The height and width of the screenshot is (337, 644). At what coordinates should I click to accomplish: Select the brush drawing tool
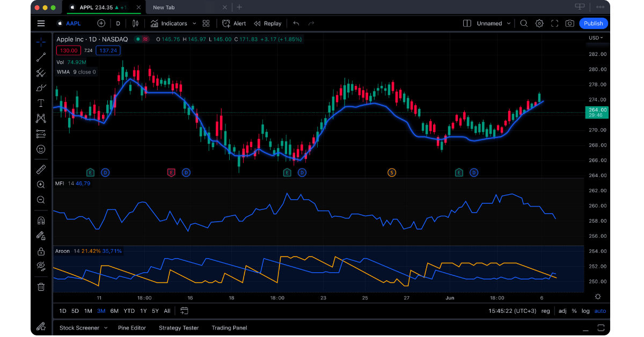pos(41,88)
